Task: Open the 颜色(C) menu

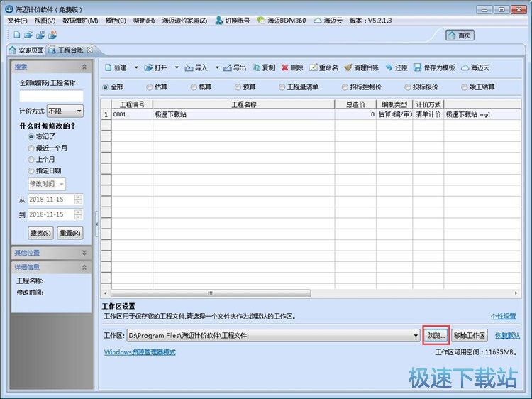Action: tap(116, 21)
